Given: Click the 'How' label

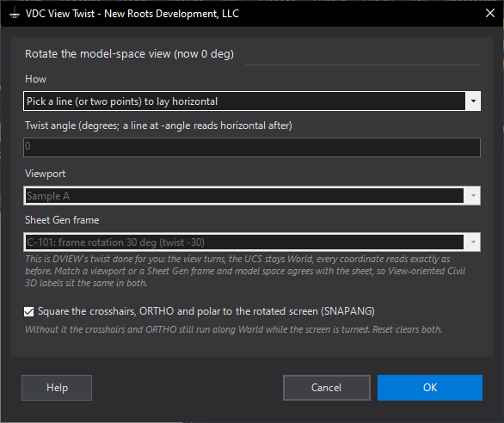Looking at the screenshot, I should pyautogui.click(x=35, y=79).
